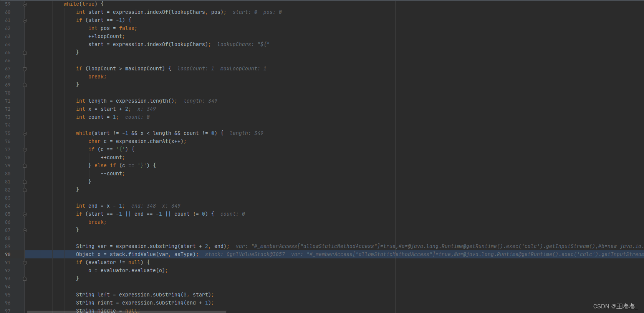
Task: Click the 'end: 348' inline hint
Action: 144,206
